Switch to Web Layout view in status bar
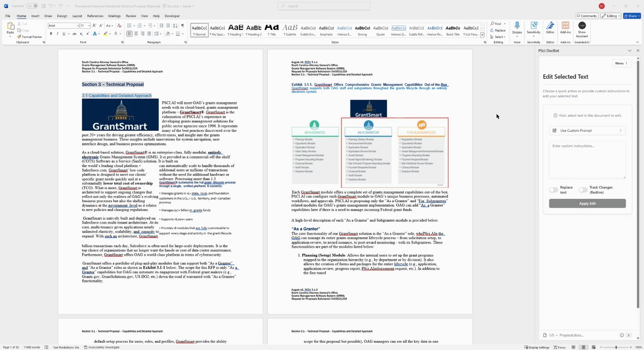Screen dimensions: 644x350 pyautogui.click(x=594, y=347)
